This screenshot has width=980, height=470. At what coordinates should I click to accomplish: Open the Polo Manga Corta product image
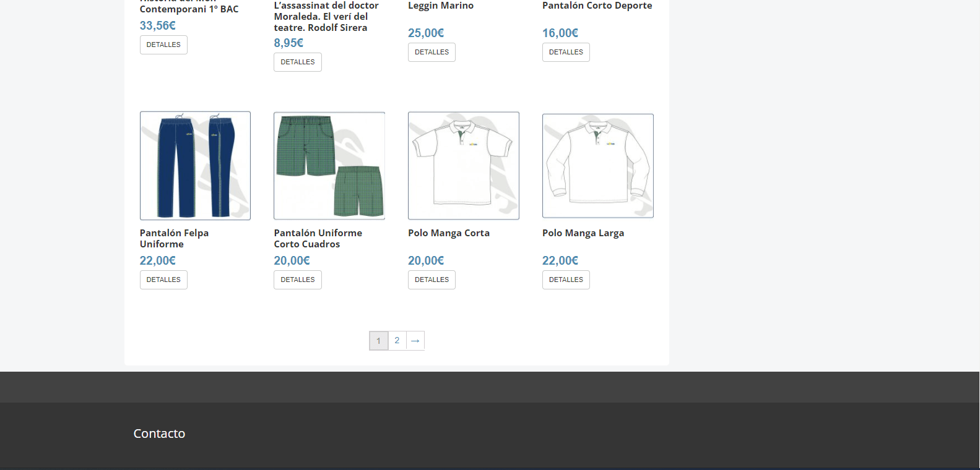(464, 166)
